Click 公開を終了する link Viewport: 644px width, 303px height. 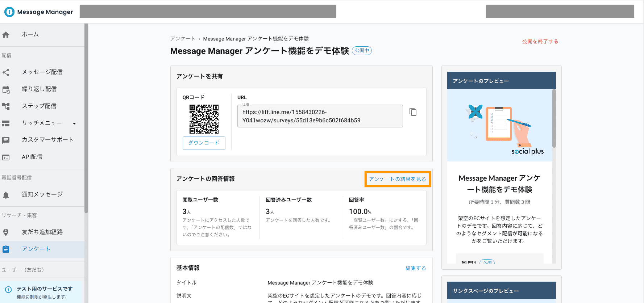540,42
